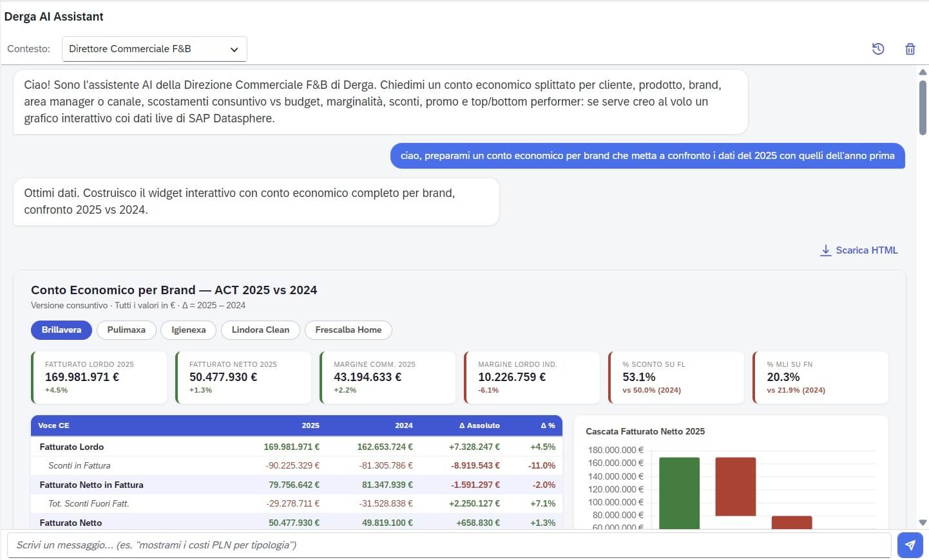
Task: Switch to the Frescalba Home brand tab
Action: [x=349, y=330]
